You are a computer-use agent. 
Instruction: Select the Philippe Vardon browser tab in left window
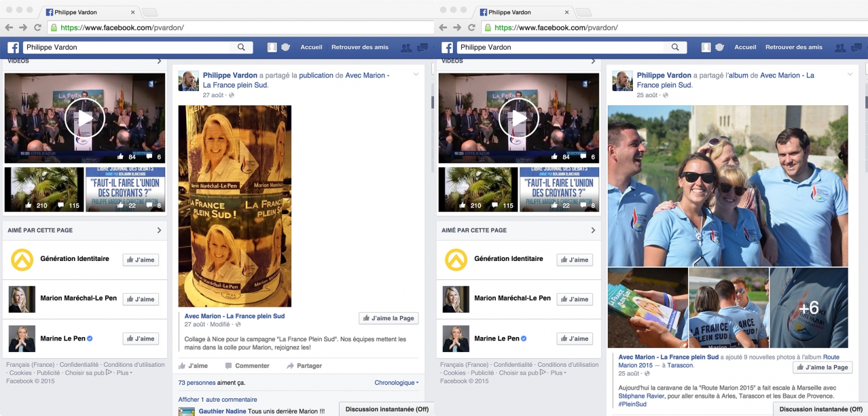[90, 12]
